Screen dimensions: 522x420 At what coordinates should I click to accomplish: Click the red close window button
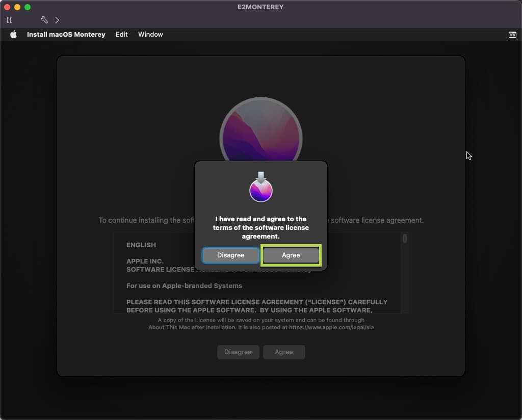point(7,7)
